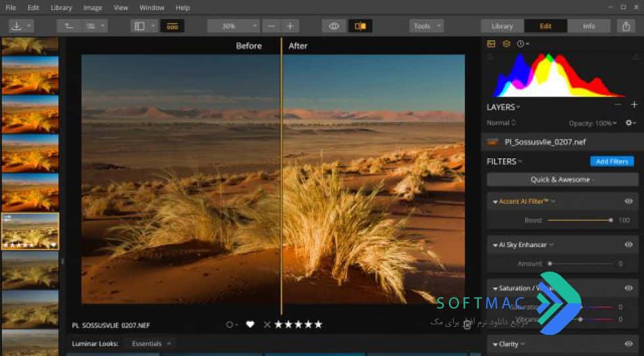
Task: Click the Before label above the photo
Action: pos(248,45)
